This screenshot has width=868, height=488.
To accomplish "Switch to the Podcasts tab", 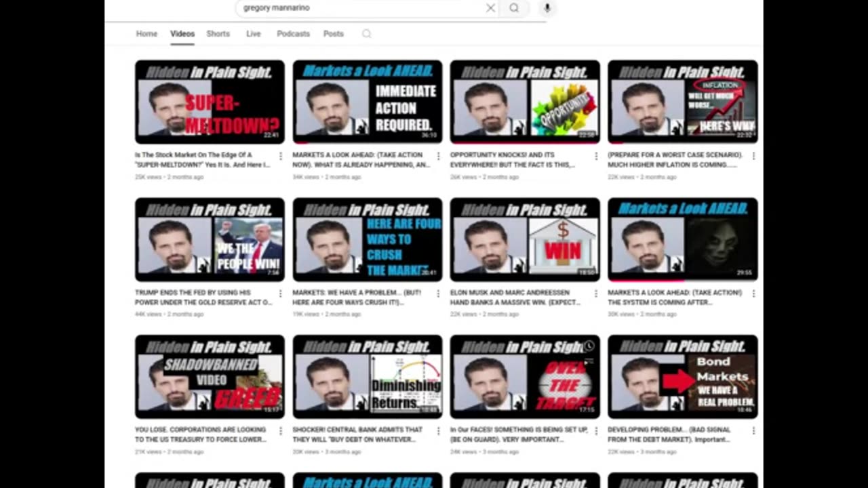I will pos(293,34).
